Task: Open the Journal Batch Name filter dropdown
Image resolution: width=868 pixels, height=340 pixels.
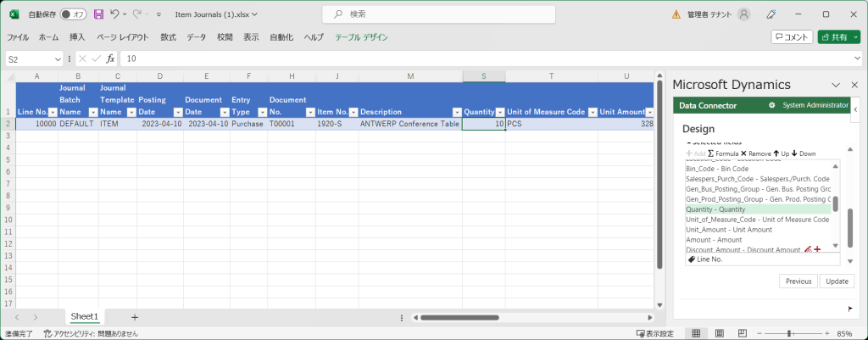Action: pyautogui.click(x=92, y=112)
